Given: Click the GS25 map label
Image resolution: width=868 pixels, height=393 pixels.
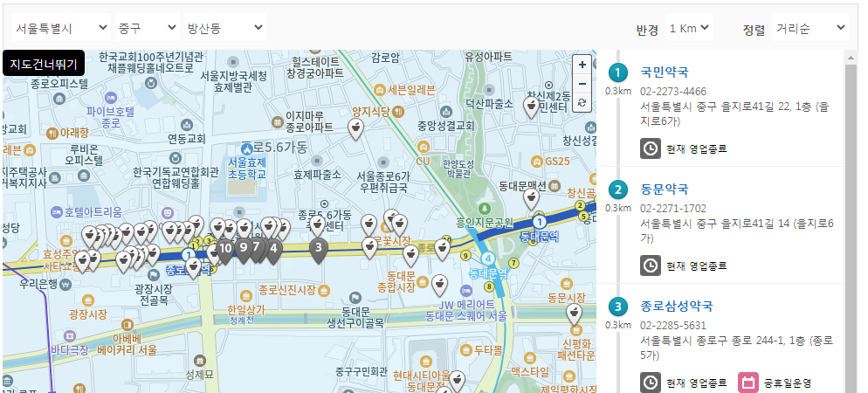Looking at the screenshot, I should [557, 162].
